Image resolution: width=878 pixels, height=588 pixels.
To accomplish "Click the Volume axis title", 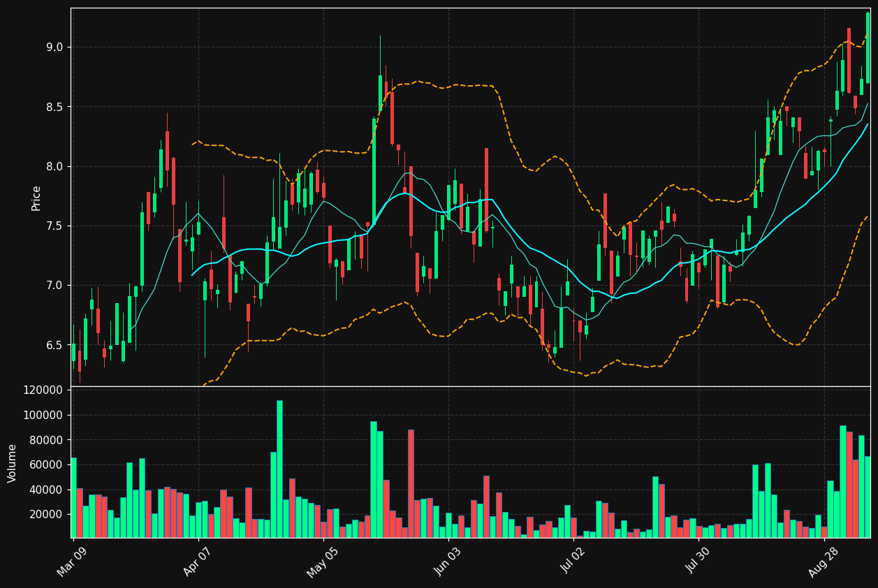I will [13, 463].
